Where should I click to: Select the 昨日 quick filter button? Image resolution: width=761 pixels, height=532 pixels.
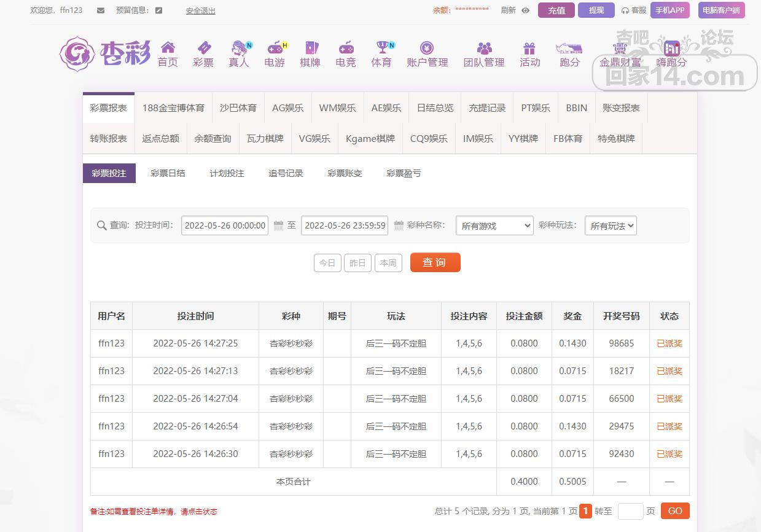(x=357, y=263)
